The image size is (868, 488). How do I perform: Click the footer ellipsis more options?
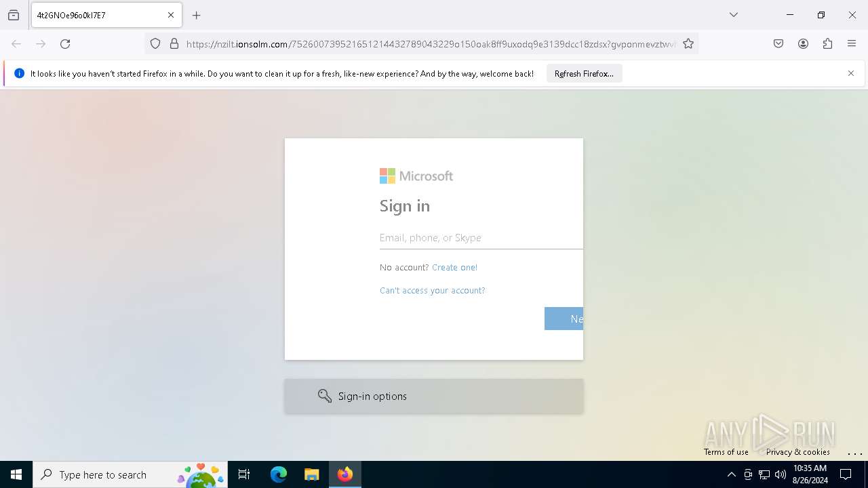pos(855,453)
